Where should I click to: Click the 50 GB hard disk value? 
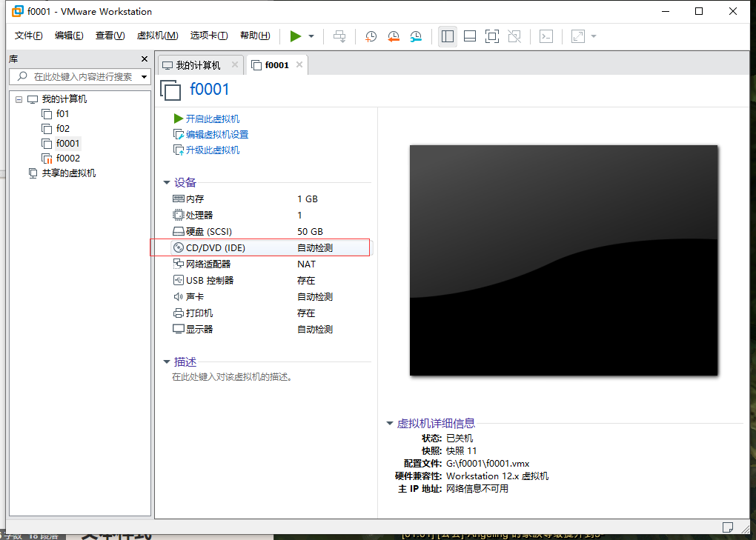tap(310, 232)
